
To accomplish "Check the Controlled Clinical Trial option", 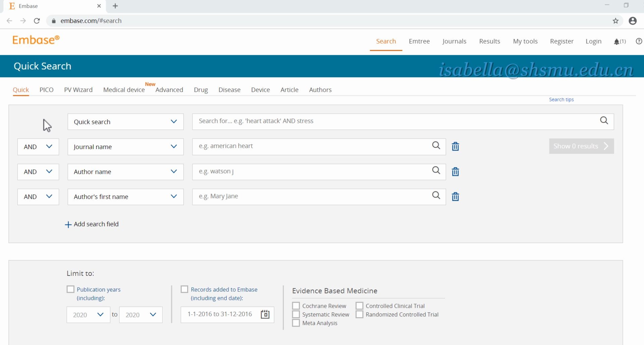I will 359,306.
